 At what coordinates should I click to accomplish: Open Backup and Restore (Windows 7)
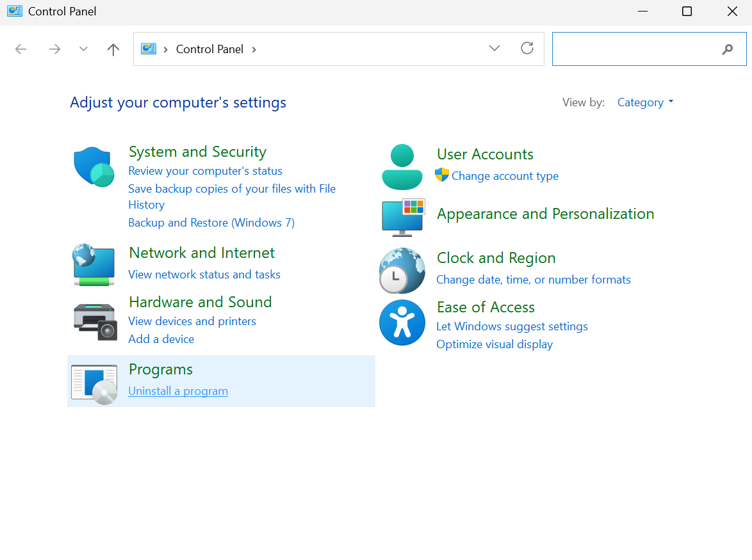[x=211, y=223]
